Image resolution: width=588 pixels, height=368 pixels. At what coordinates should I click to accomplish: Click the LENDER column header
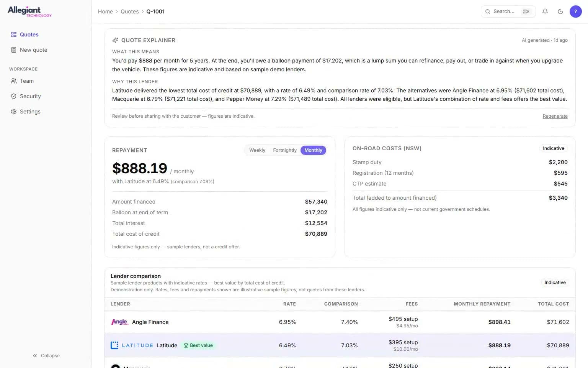120,304
